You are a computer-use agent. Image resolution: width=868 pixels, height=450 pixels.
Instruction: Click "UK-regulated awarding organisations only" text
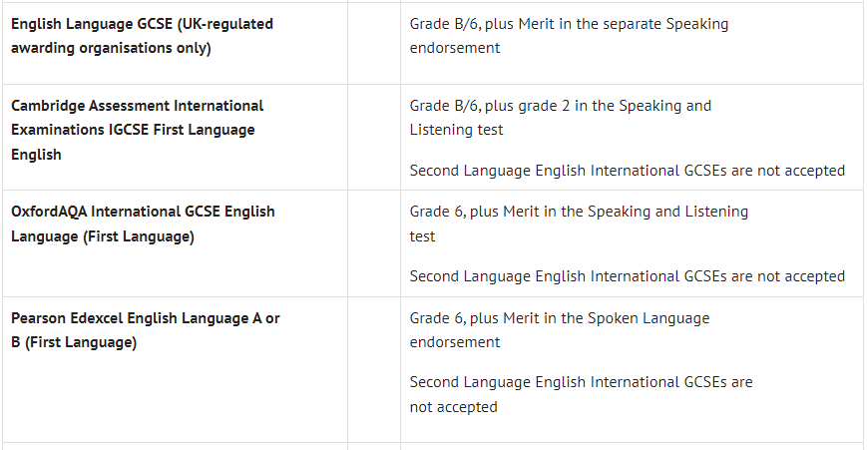(x=111, y=47)
